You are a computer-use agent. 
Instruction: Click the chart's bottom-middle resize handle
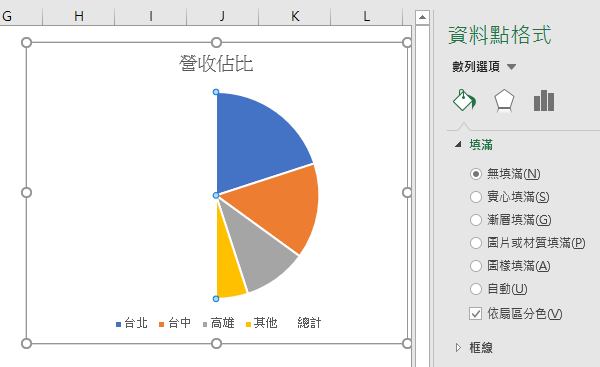[x=216, y=344]
